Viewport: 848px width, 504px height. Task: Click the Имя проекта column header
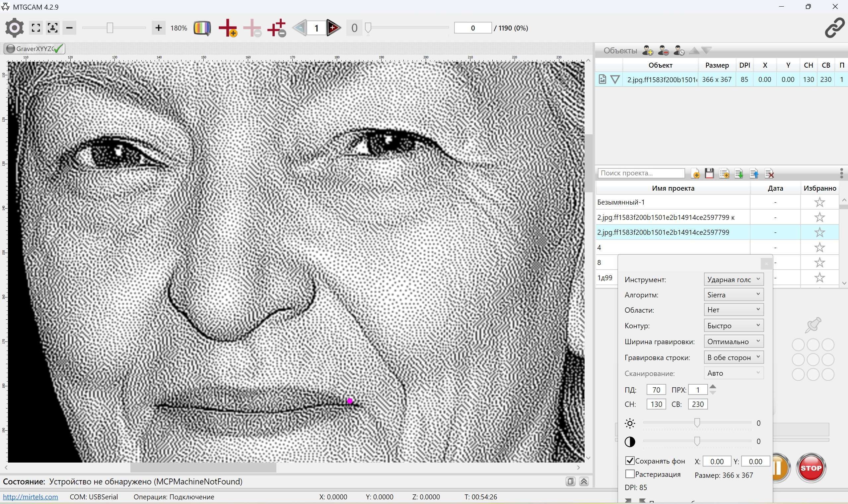coord(673,188)
